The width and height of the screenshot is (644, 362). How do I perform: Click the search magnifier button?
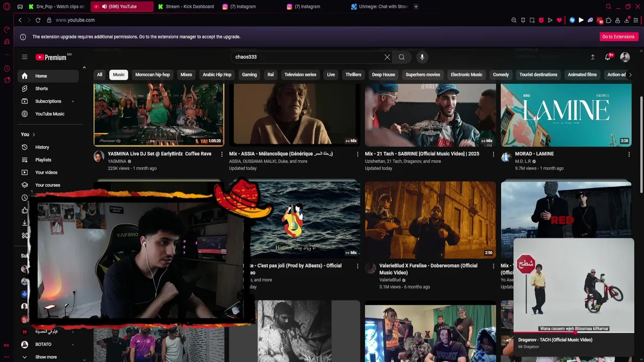[x=401, y=57]
